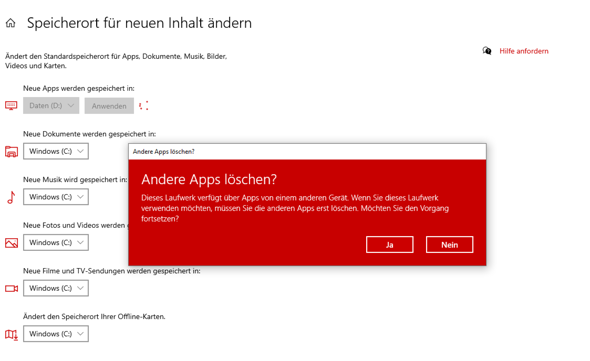Open the Daten (D:) drive dropdown
The height and width of the screenshot is (361, 590).
click(51, 106)
